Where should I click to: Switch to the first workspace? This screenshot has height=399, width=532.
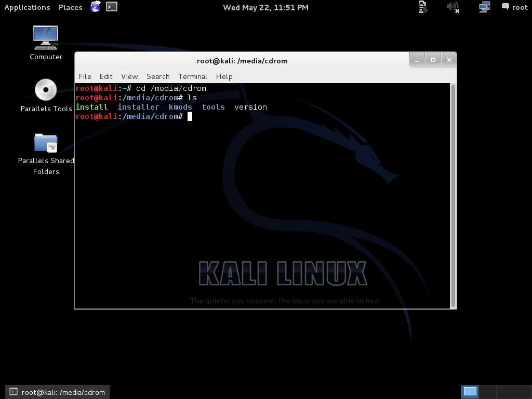tap(470, 392)
